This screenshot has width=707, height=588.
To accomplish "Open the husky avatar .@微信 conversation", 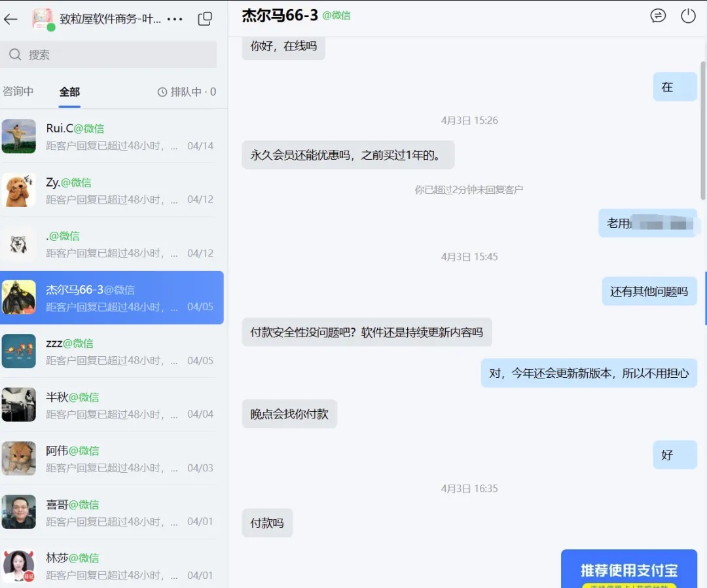I will coord(112,244).
